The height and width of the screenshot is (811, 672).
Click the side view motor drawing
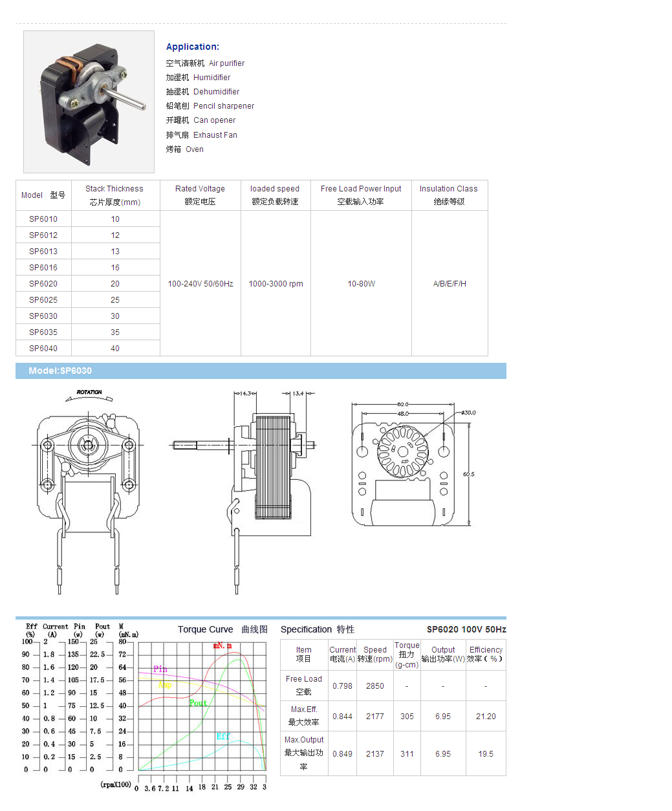pyautogui.click(x=243, y=492)
